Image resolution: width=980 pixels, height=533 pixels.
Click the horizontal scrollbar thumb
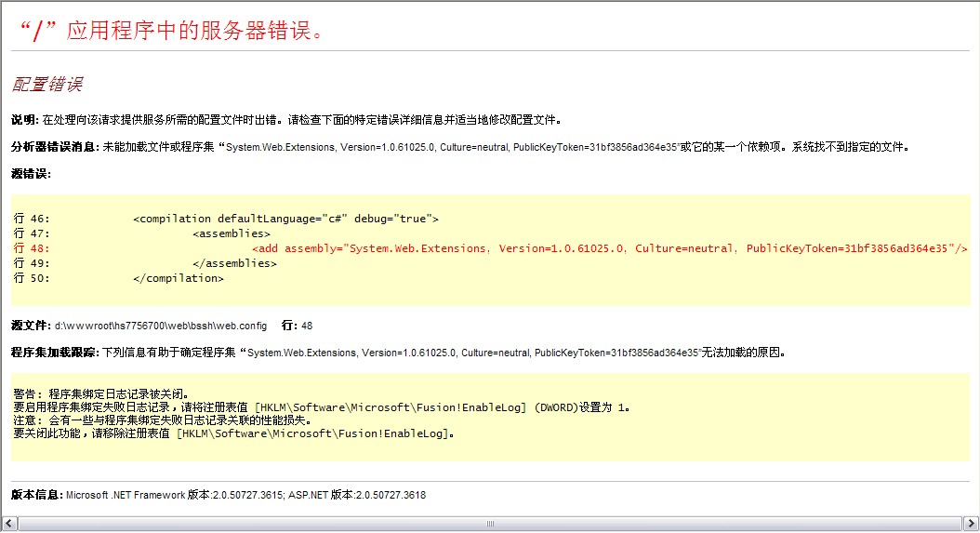(490, 524)
